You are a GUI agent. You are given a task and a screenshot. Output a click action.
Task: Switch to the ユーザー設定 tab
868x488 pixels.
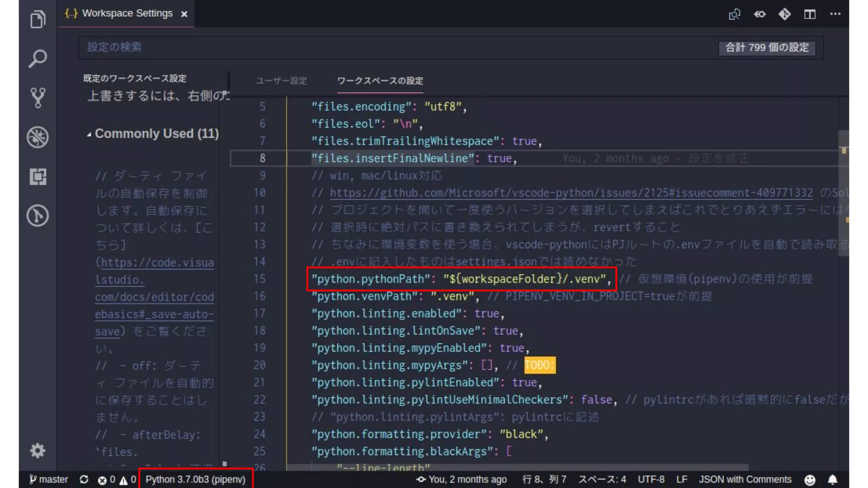tap(281, 80)
